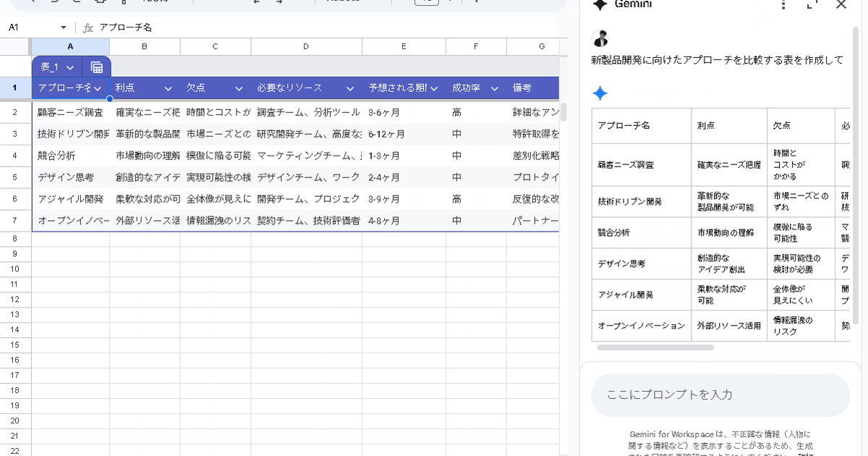Open the 必要なリソース column filter dropdown
The image size is (868, 456).
pos(350,88)
